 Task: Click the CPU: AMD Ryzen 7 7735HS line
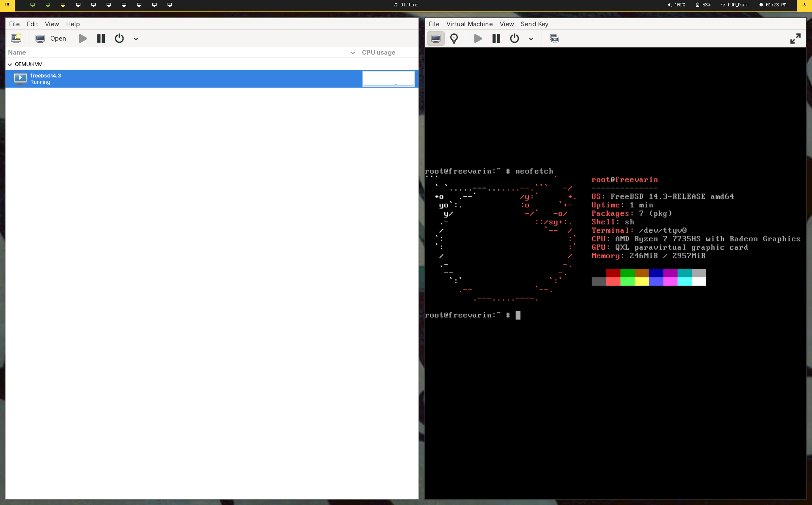(696, 239)
